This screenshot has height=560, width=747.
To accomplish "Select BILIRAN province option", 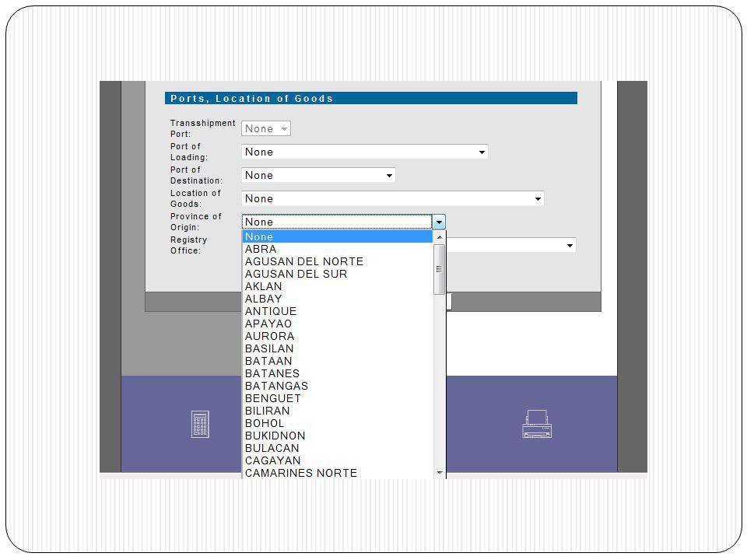I will (x=337, y=411).
